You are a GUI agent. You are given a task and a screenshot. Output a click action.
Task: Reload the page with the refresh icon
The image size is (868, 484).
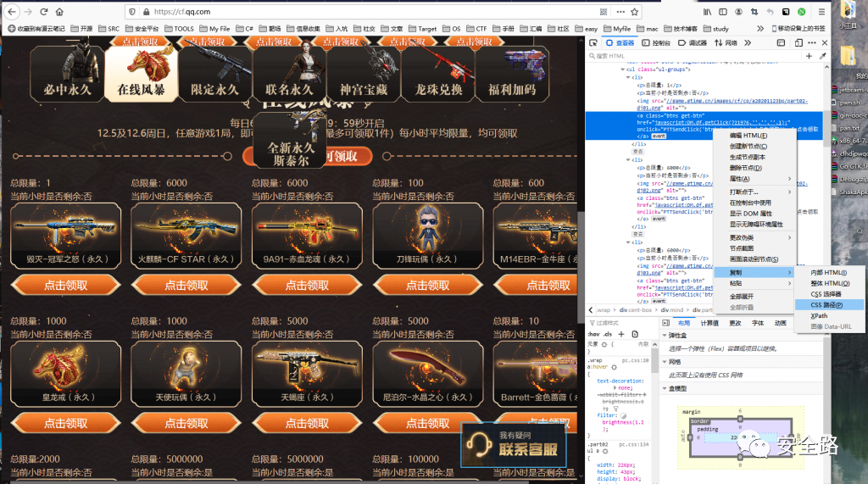pyautogui.click(x=44, y=12)
